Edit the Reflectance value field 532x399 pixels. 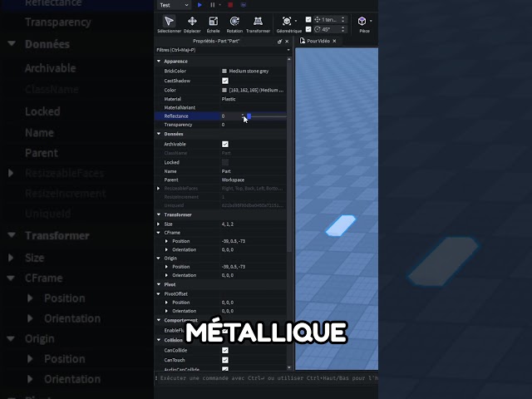231,116
